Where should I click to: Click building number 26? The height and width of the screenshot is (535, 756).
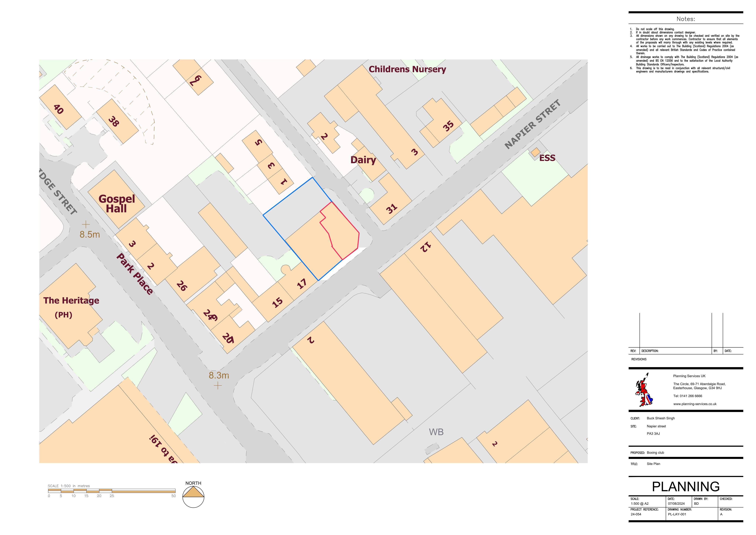coord(182,286)
